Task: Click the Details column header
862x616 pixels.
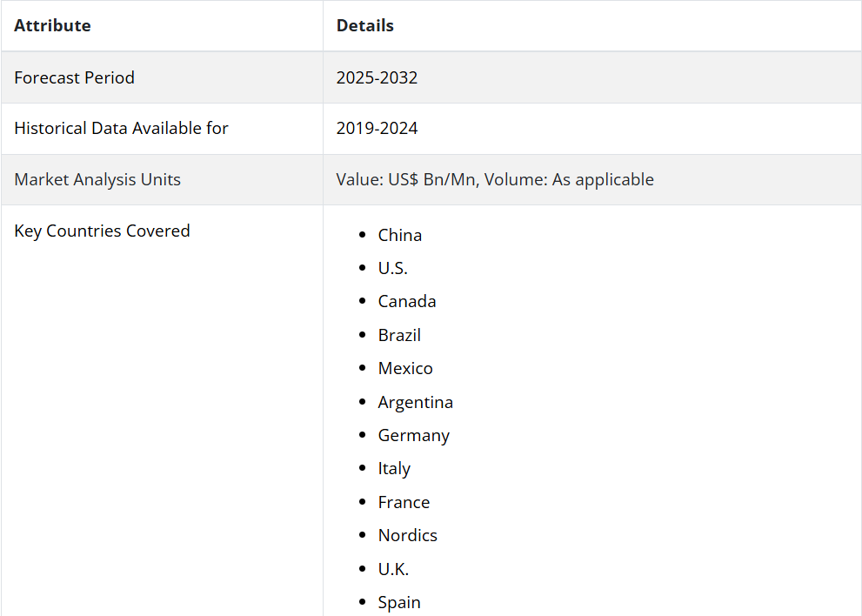Action: [x=365, y=25]
